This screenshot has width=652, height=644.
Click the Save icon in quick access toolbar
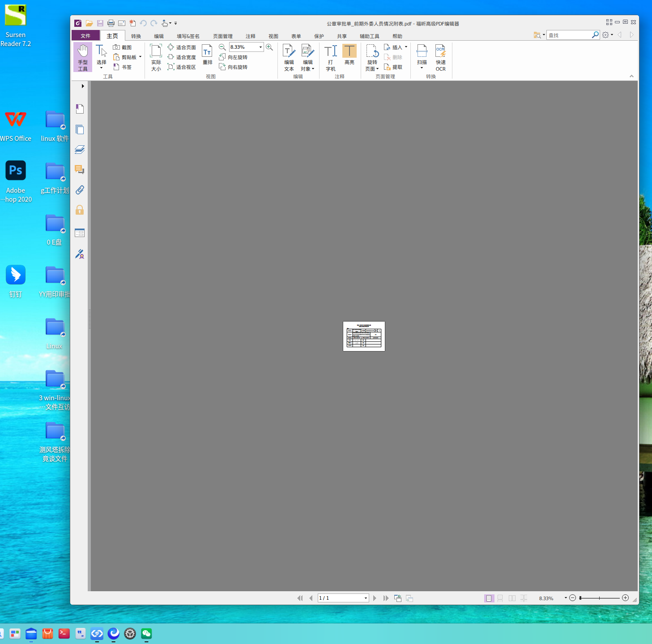[x=100, y=23]
